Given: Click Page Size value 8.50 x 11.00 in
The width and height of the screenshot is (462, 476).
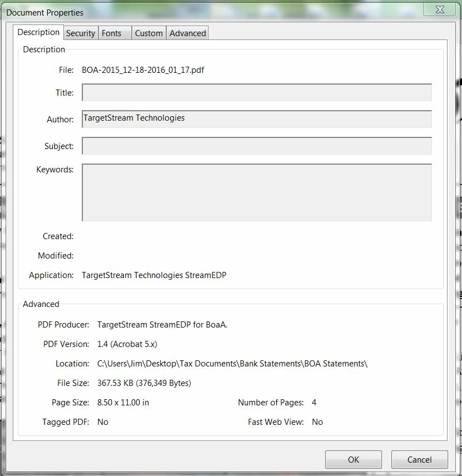Looking at the screenshot, I should click(123, 403).
